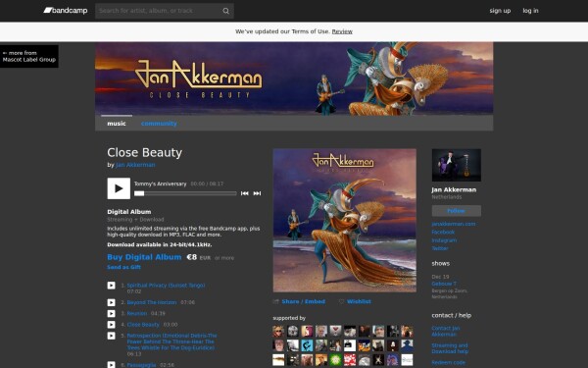The image size is (588, 368).
Task: Open the Beyond The Horizon track page
Action: 152,302
